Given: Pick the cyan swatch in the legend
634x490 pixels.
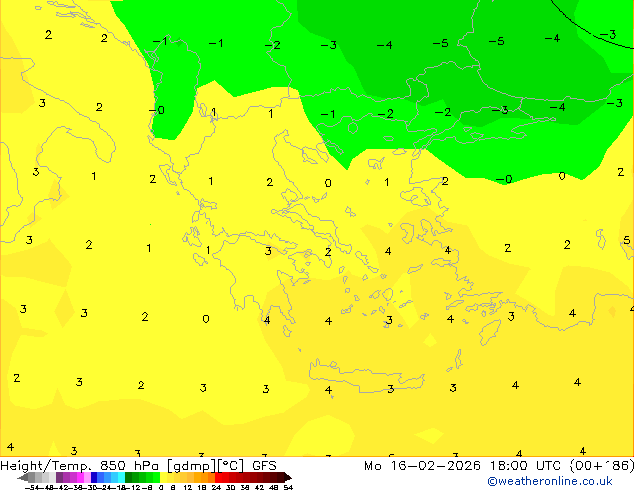Looking at the screenshot, I should [x=121, y=477].
